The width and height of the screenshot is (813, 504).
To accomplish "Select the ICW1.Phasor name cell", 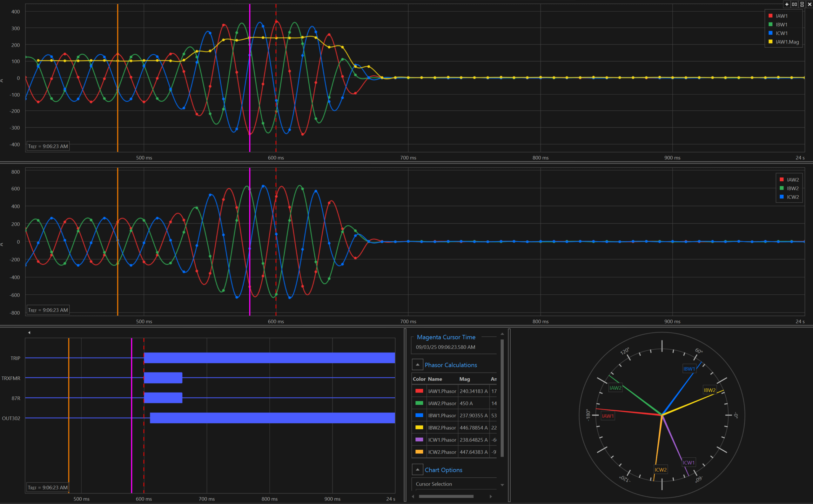I will click(x=442, y=440).
